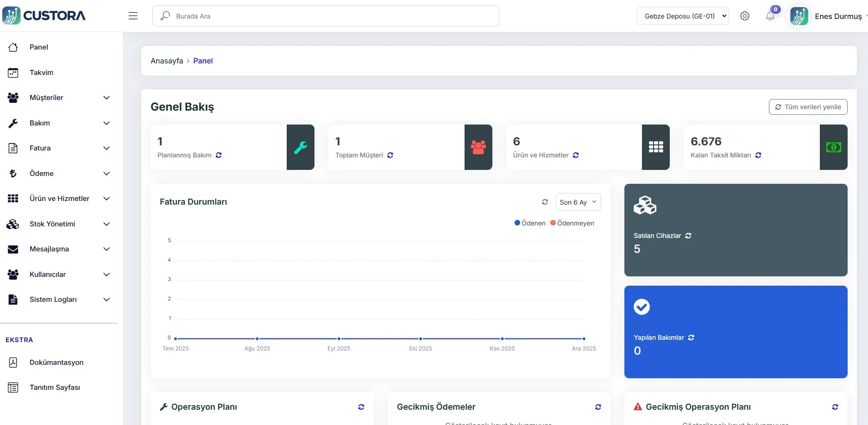Click the Tüm verileri yenile button
The width and height of the screenshot is (868, 425).
click(808, 106)
